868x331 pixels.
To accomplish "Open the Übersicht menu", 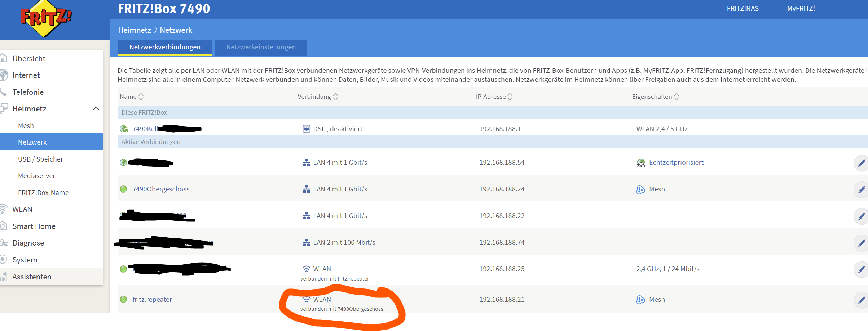I will pyautogui.click(x=29, y=58).
